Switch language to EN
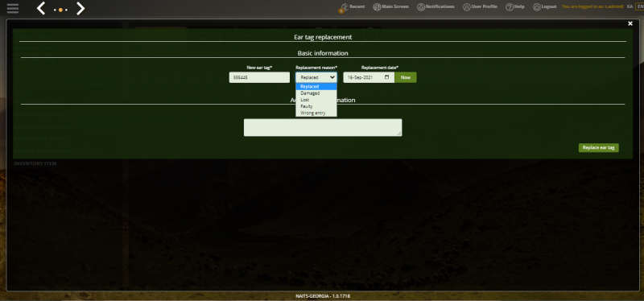The width and height of the screenshot is (644, 301). point(640,6)
